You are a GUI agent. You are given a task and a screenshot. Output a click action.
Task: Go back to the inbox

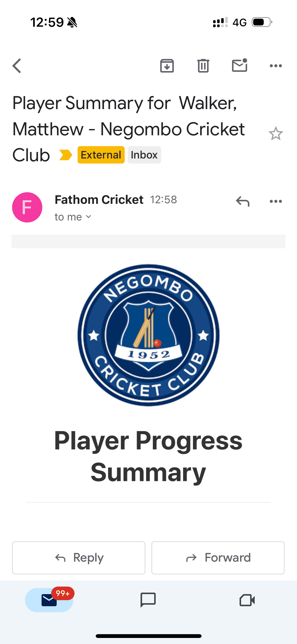[17, 66]
